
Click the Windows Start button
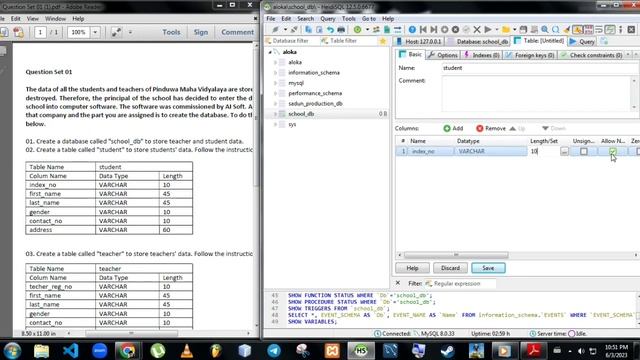[x=12, y=351]
